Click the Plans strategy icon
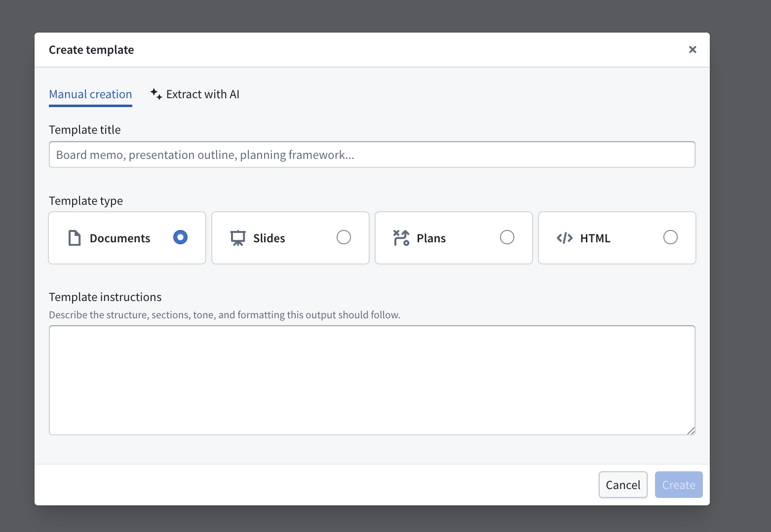 (401, 238)
